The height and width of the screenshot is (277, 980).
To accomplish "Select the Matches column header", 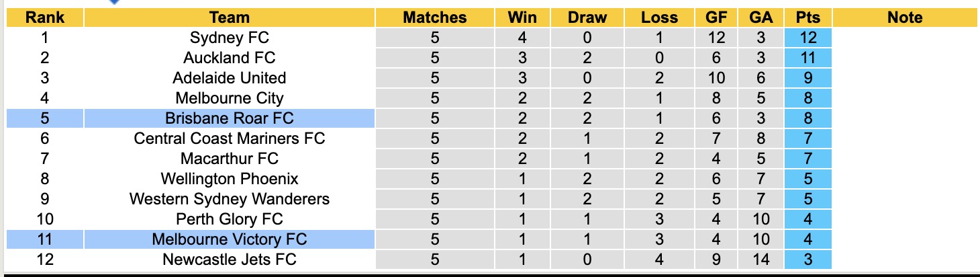I will pyautogui.click(x=434, y=17).
